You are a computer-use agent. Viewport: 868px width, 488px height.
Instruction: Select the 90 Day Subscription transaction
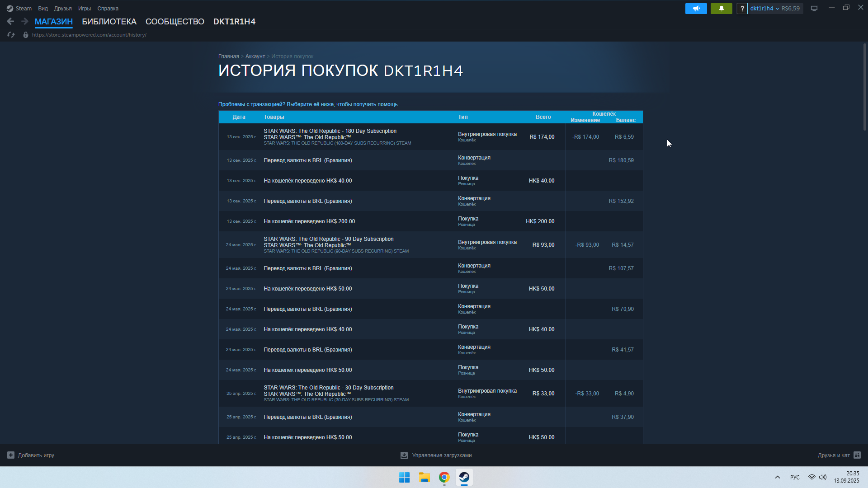(x=430, y=245)
